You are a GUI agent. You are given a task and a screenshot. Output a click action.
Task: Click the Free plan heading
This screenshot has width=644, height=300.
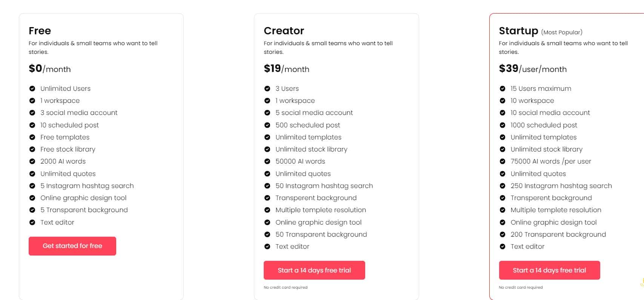click(40, 31)
